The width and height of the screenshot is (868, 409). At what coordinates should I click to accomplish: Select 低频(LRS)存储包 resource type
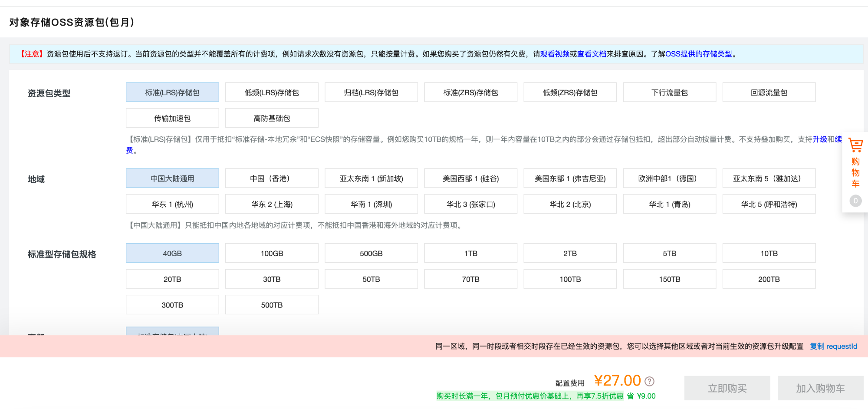(272, 92)
